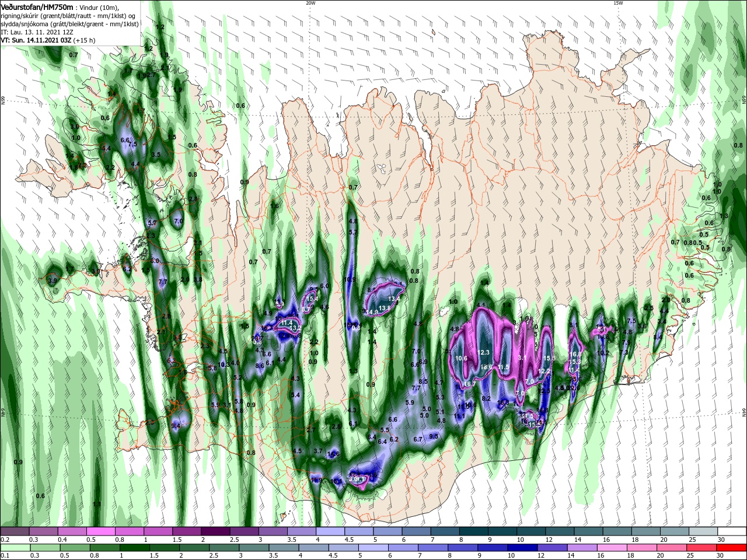Click the '11.4' value on the map
The height and width of the screenshot is (560, 747).
pos(287,323)
